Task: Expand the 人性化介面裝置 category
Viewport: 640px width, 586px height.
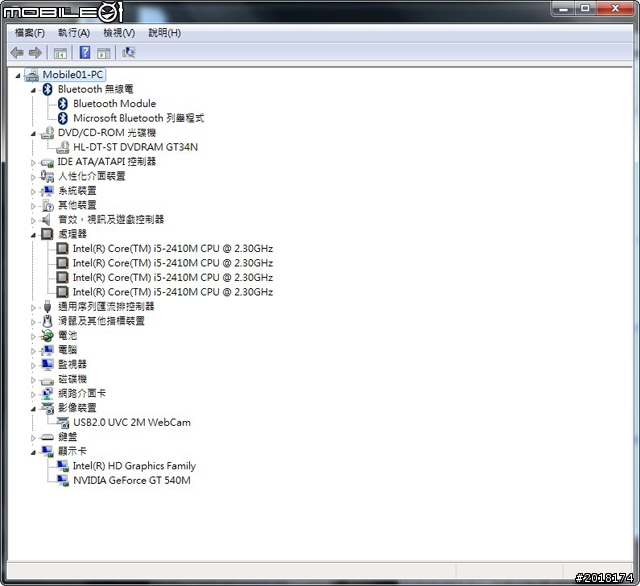Action: pyautogui.click(x=33, y=177)
